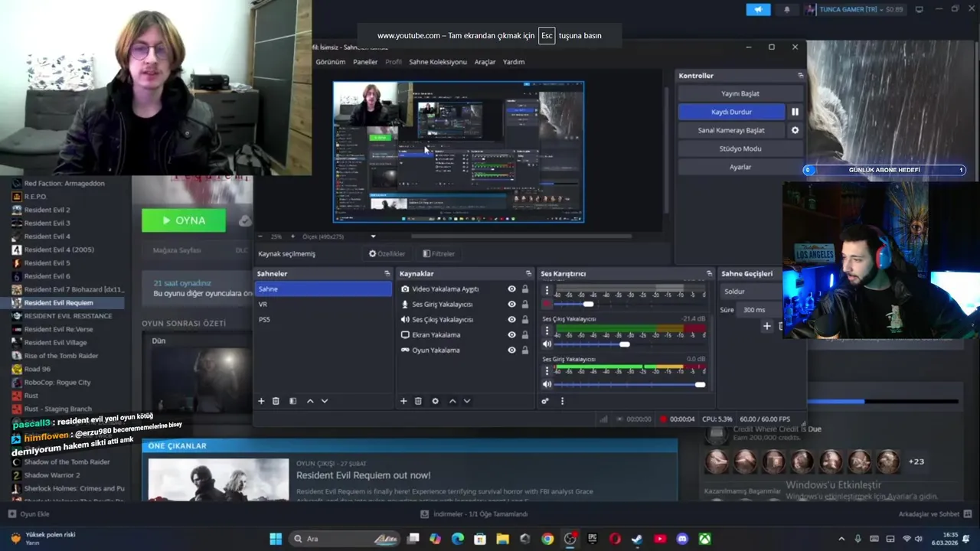Viewport: 980px width, 551px height.
Task: Select the PS5 scene
Action: pyautogui.click(x=323, y=320)
